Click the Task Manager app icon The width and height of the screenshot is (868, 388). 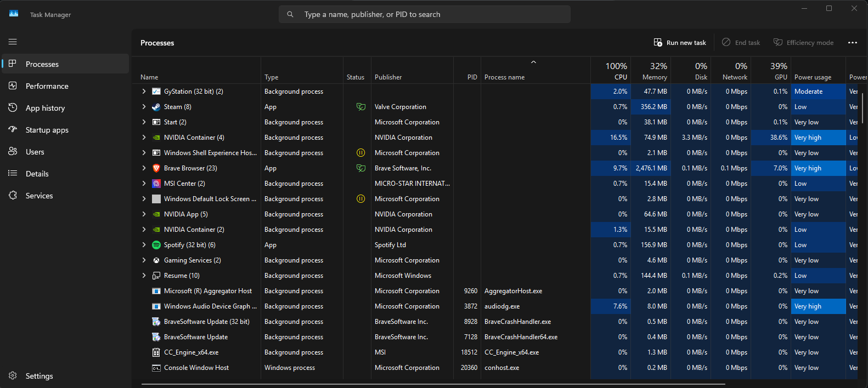(14, 14)
